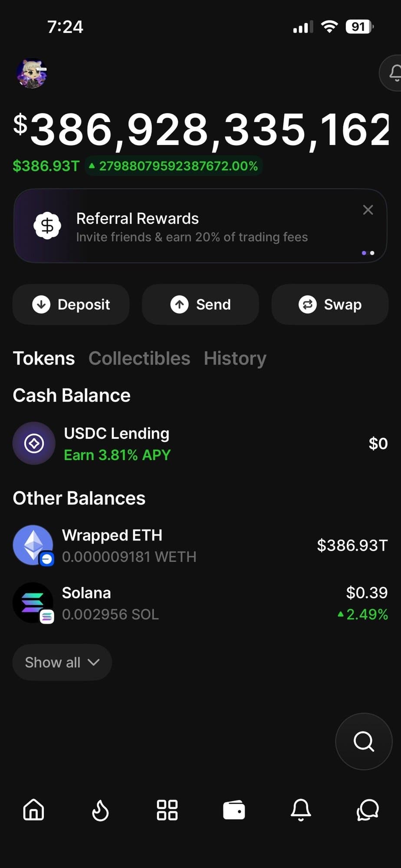
Task: Open the floating search button
Action: coord(364,741)
